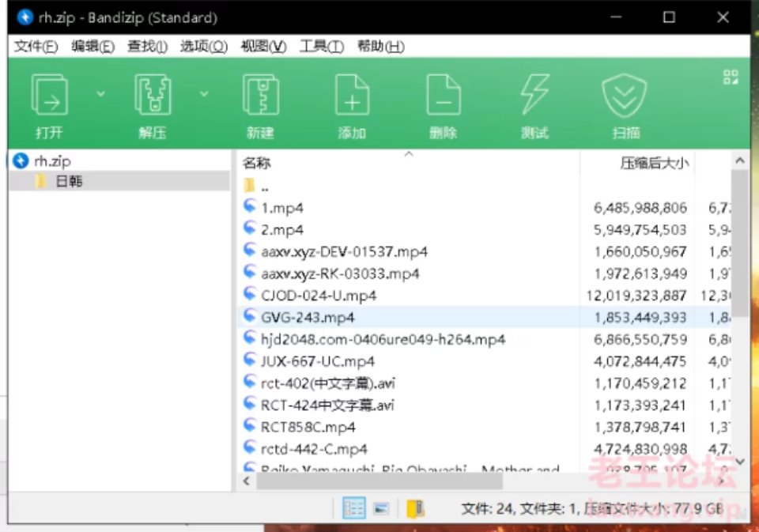Click the Extract (解压) toolbar icon
The height and width of the screenshot is (532, 759).
click(x=153, y=95)
